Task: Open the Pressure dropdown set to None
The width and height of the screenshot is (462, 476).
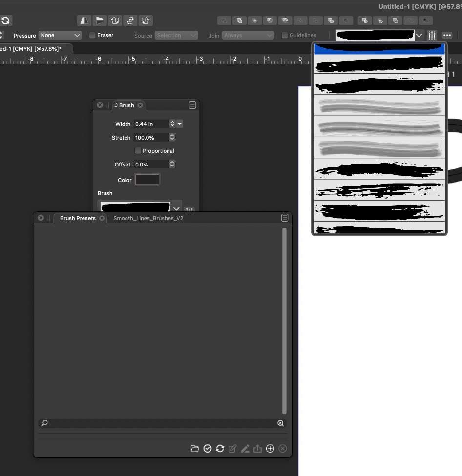Action: coord(61,35)
